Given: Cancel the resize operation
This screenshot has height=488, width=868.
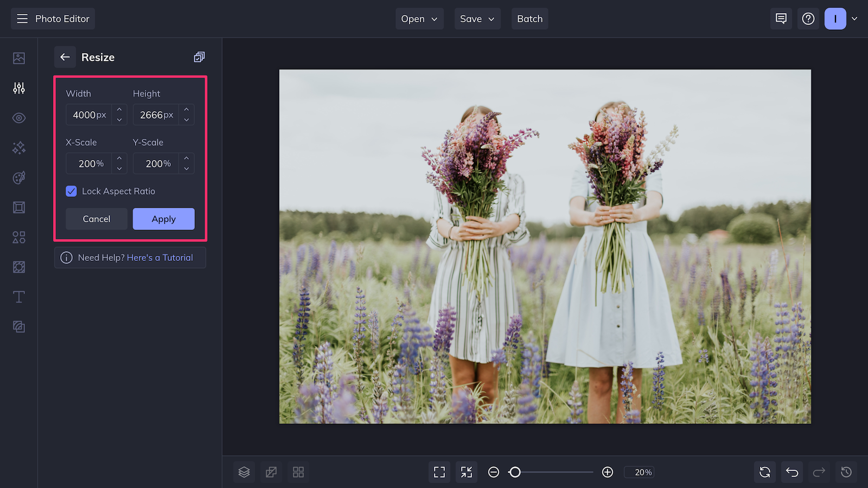Looking at the screenshot, I should [x=96, y=219].
